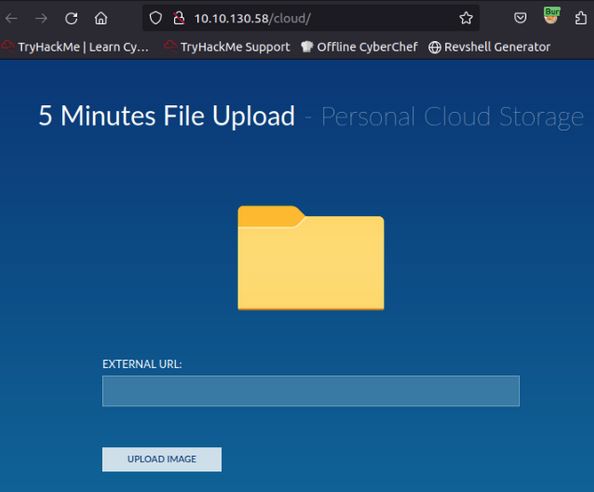Open the Burp proxy extension icon

[551, 16]
